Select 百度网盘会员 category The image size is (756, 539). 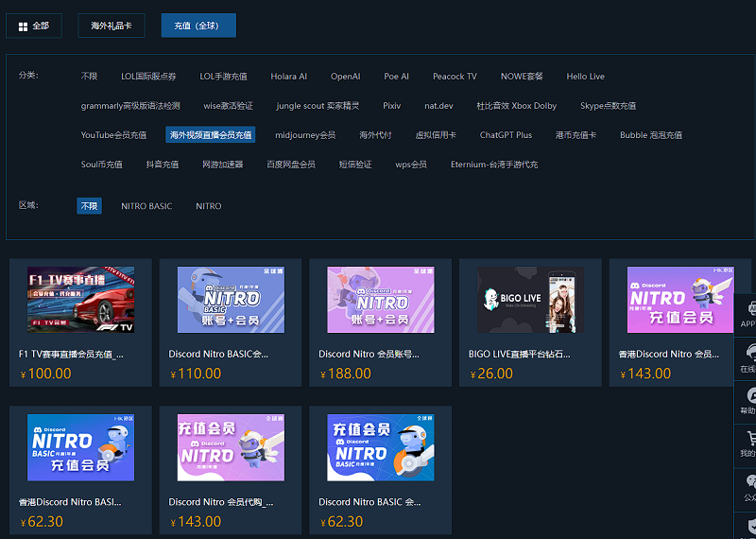tap(291, 165)
